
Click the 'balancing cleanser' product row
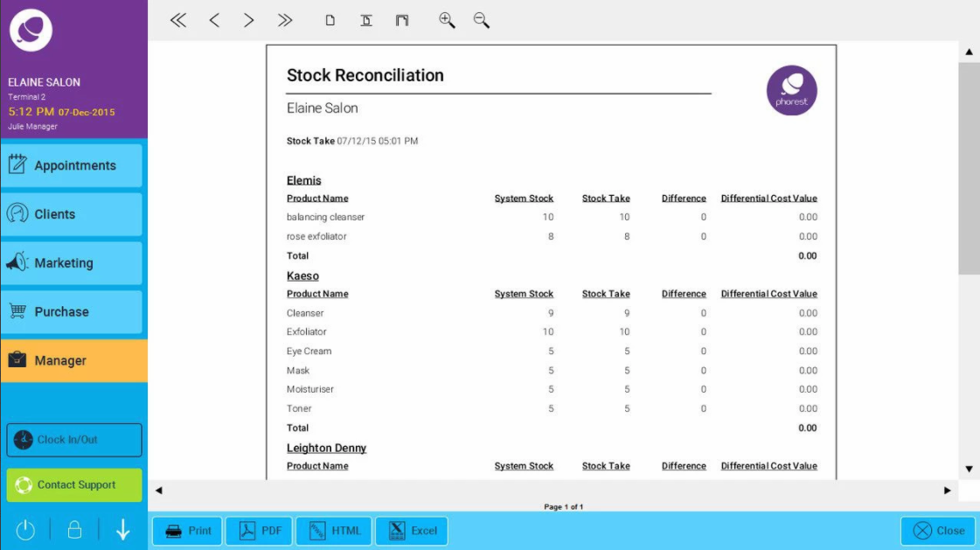[x=552, y=217]
